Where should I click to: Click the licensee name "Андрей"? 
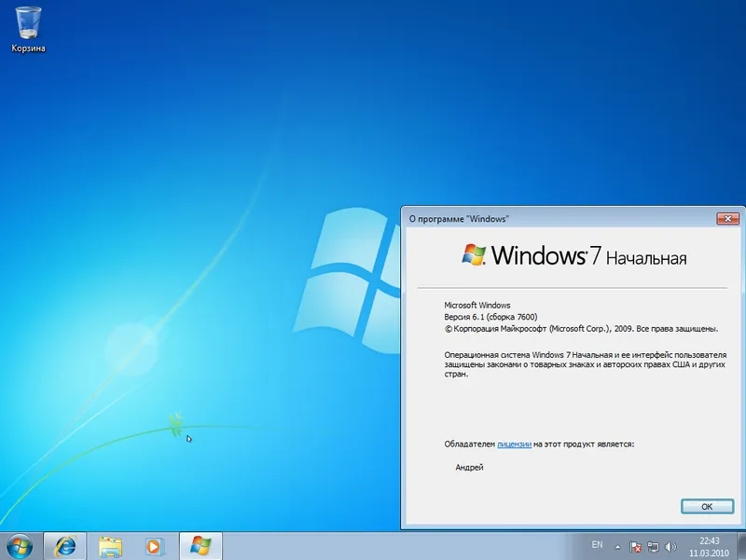[x=469, y=468]
